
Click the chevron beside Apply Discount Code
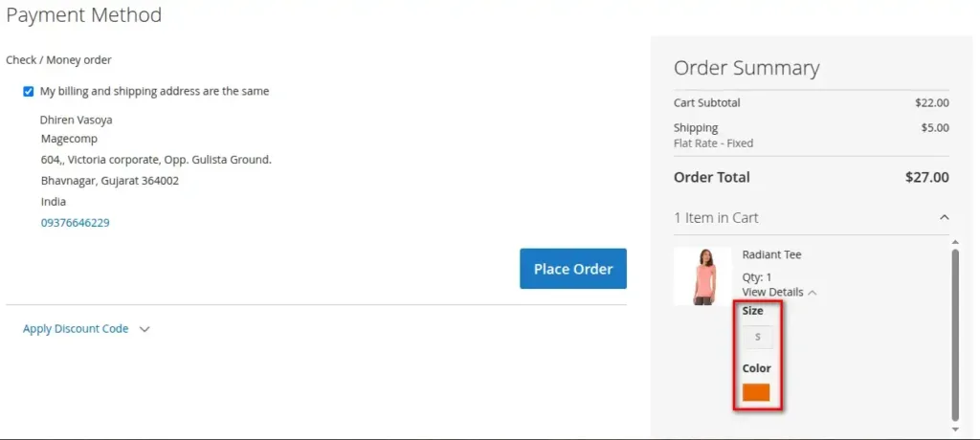(x=145, y=329)
